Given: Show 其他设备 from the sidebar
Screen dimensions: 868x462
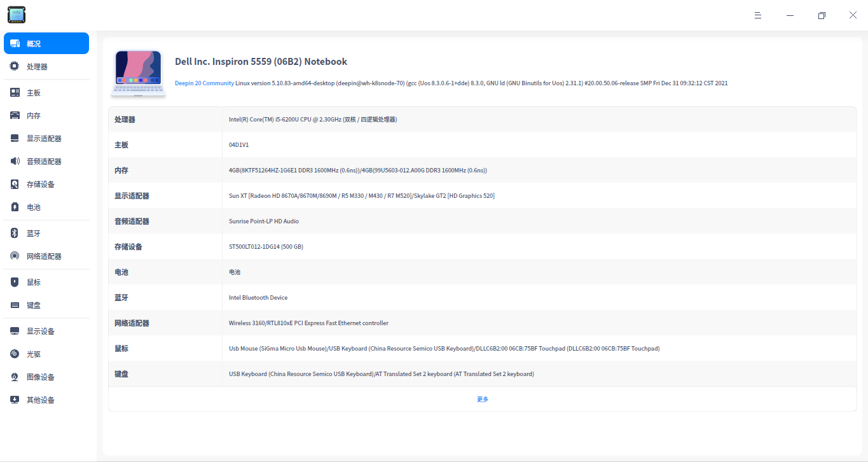Looking at the screenshot, I should [x=46, y=400].
